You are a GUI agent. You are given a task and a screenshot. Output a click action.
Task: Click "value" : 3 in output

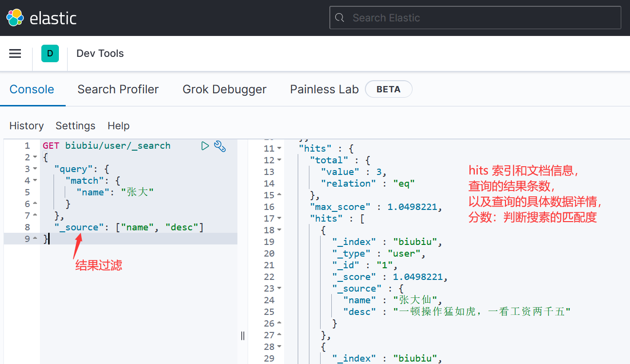tap(354, 172)
